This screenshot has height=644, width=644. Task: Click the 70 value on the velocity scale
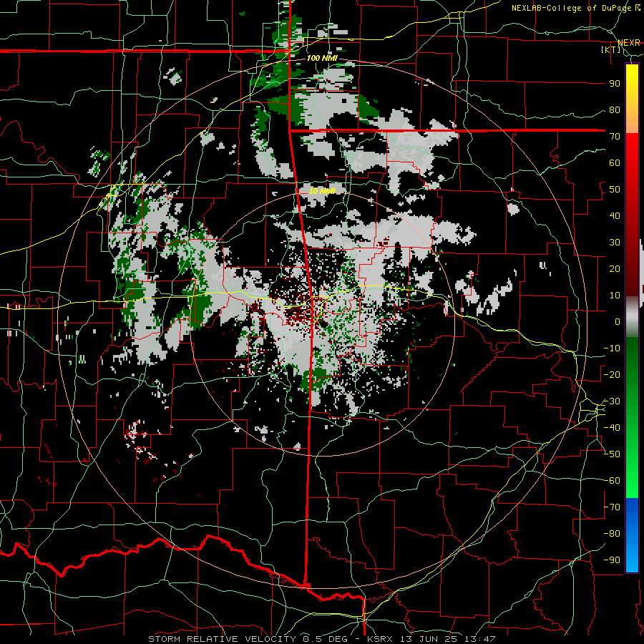click(x=615, y=137)
